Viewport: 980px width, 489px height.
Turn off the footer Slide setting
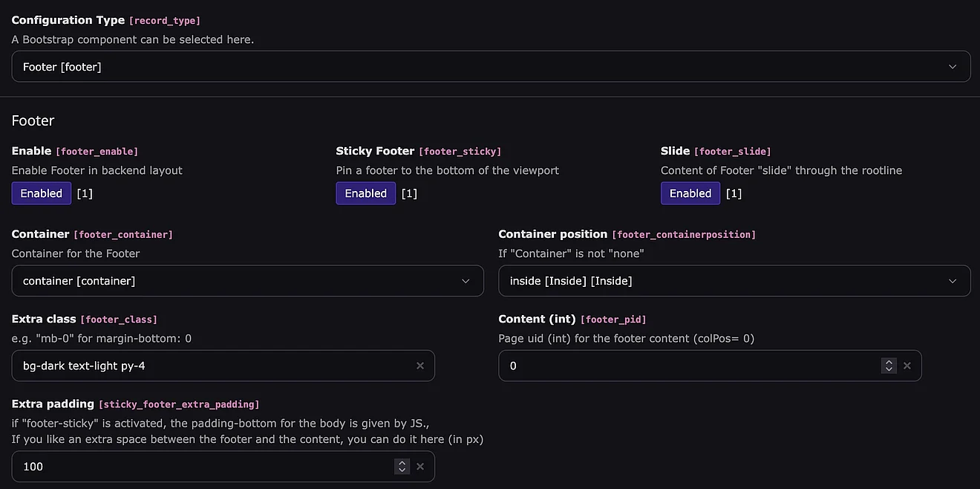click(x=690, y=193)
